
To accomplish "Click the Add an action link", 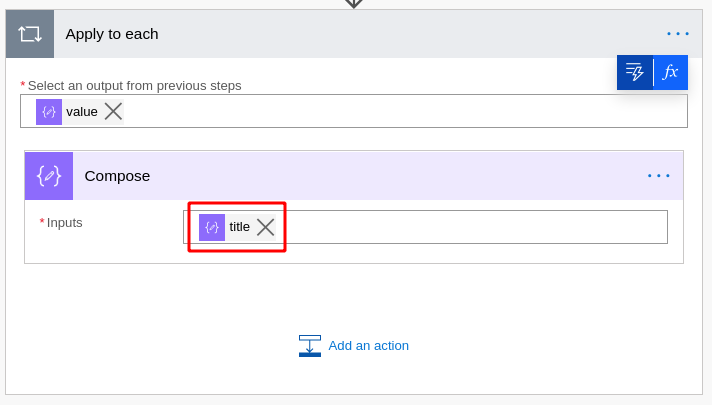I will coord(368,346).
